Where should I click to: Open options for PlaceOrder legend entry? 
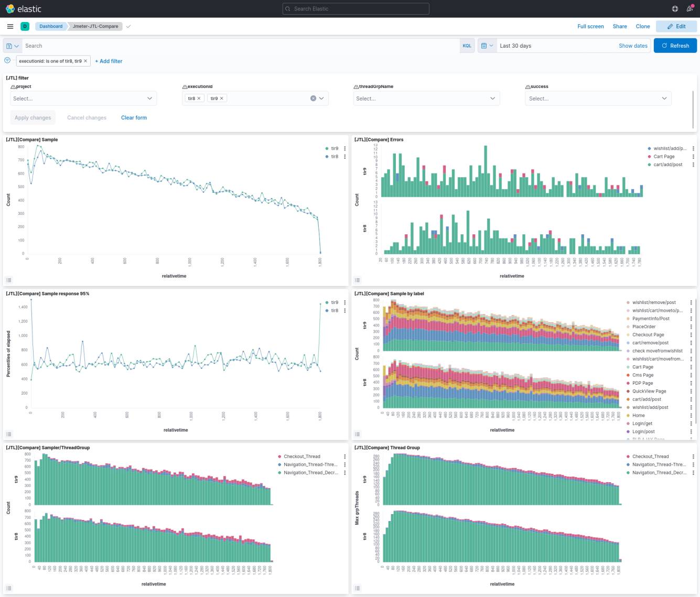(x=691, y=327)
